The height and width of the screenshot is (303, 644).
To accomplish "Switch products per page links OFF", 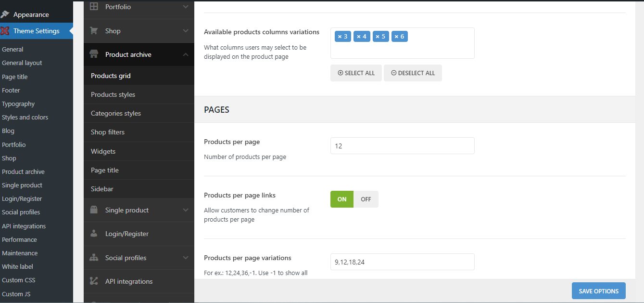I will point(366,199).
